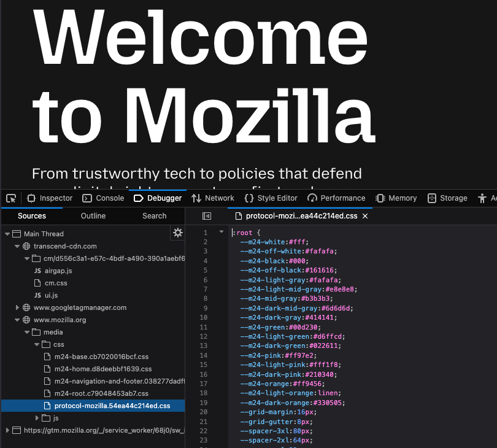Collapse the css folder

tap(37, 345)
